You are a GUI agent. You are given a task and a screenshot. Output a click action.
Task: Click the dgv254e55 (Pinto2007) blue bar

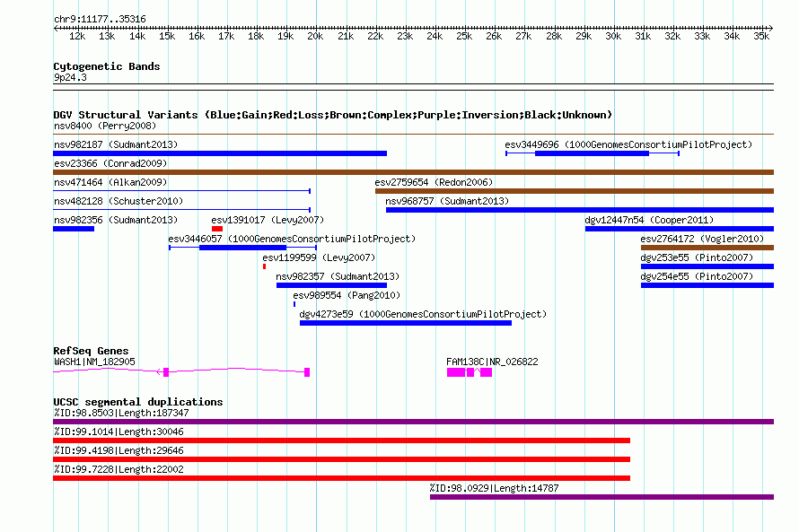707,285
